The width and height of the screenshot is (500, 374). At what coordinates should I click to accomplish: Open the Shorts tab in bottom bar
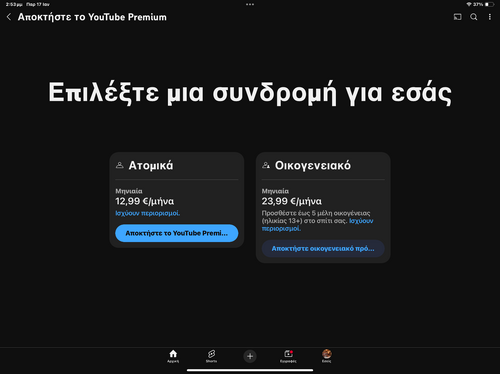[x=211, y=356]
